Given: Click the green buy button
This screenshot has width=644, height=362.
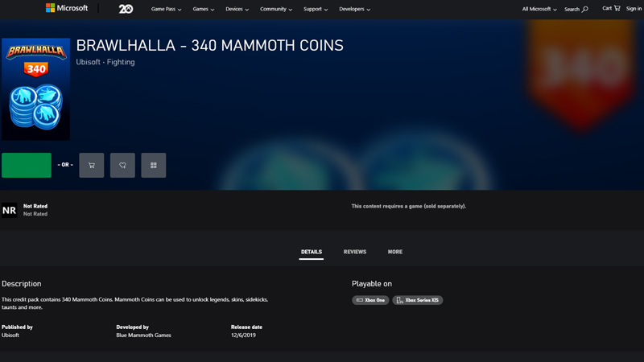Looking at the screenshot, I should pos(27,165).
